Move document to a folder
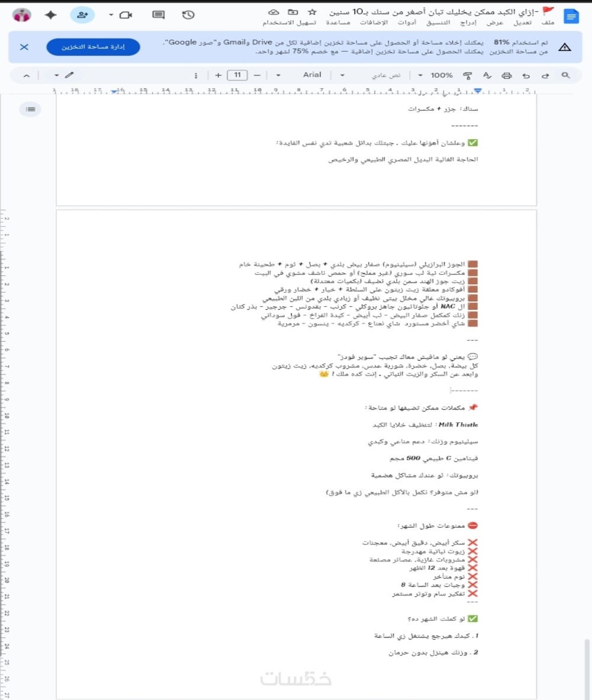The width and height of the screenshot is (592, 700). 292,12
